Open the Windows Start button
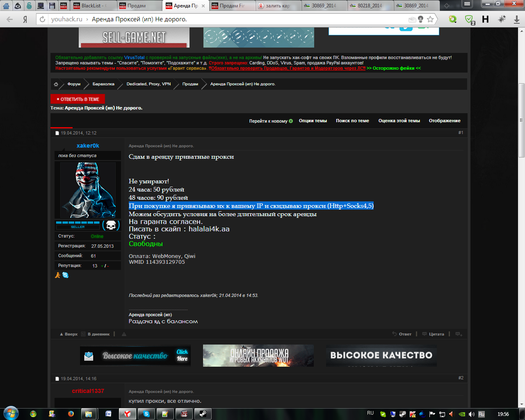 point(11,413)
